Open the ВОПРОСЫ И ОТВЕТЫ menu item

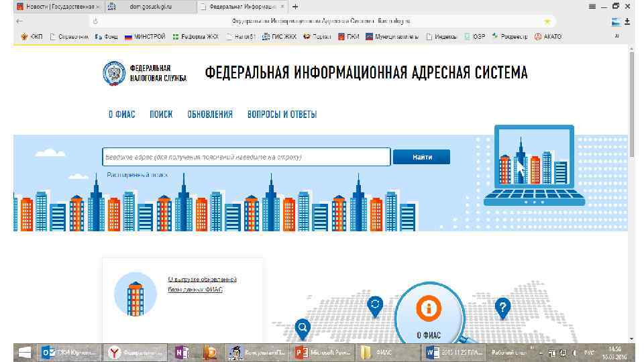click(282, 115)
